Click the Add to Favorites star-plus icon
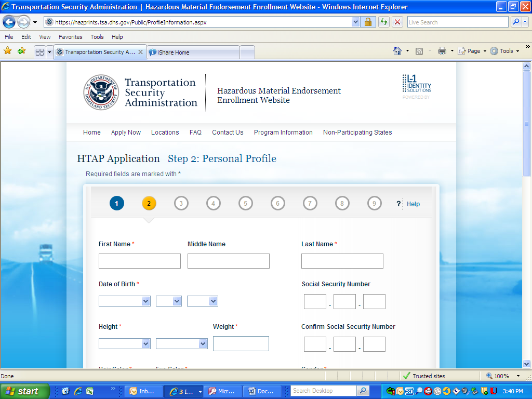The image size is (532, 399). pos(21,51)
